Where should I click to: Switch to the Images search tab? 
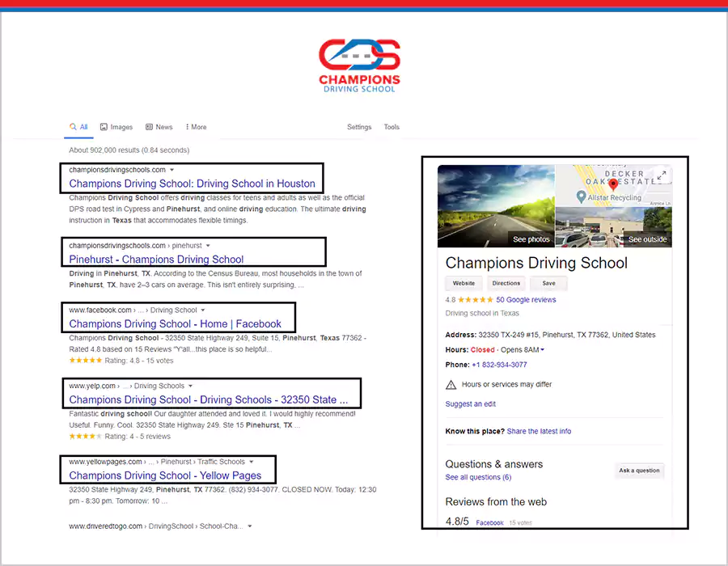pos(116,127)
